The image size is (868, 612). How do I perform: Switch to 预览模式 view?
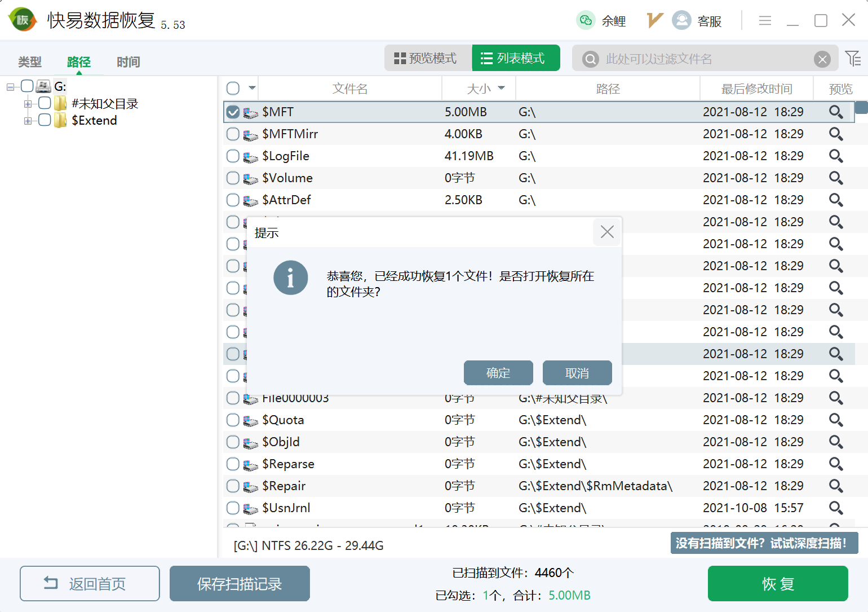(x=428, y=58)
